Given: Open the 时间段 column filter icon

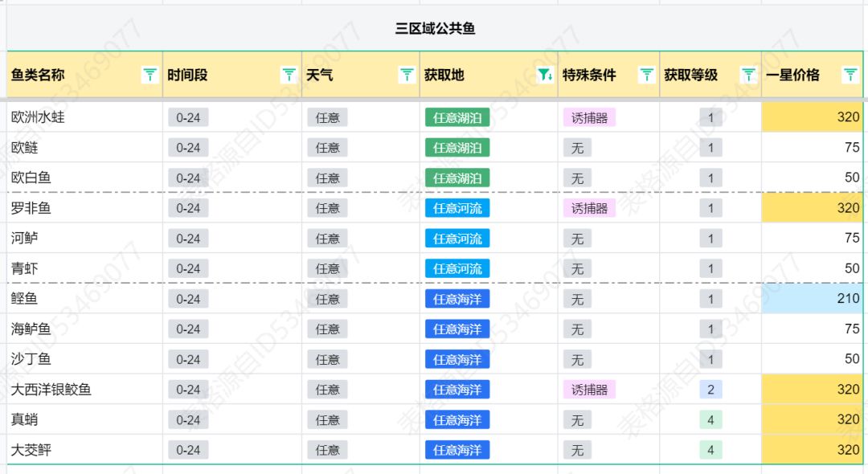Looking at the screenshot, I should [289, 75].
